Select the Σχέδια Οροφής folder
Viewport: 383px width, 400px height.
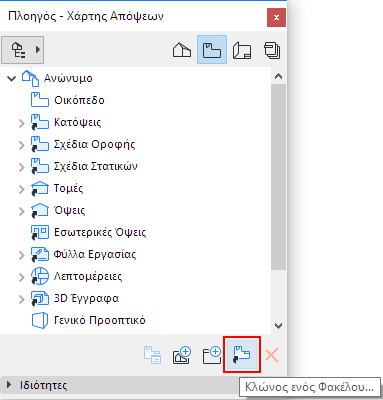(x=95, y=144)
